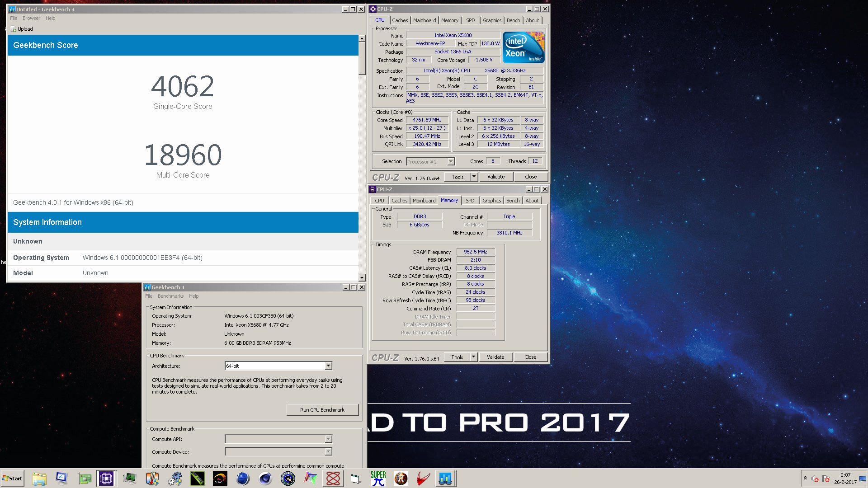Screen dimensions: 868x488
Task: Click the x 25.0 ( 12 - 27 ) Multiplier value
Action: point(427,128)
